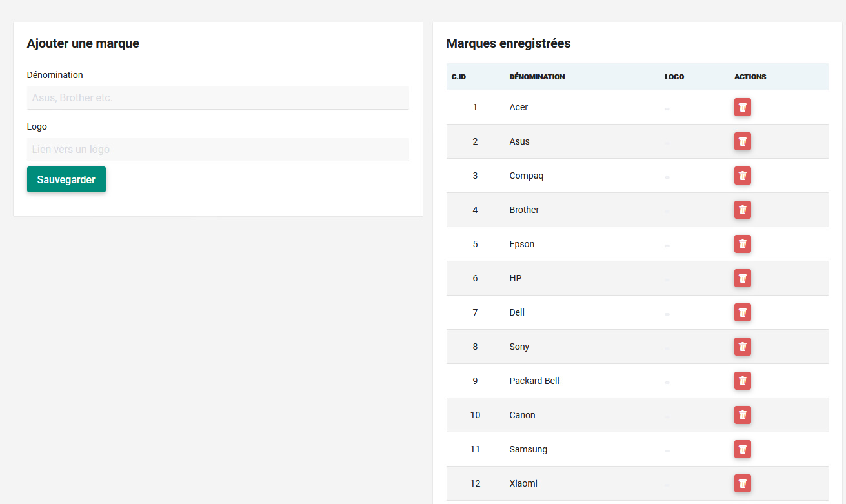This screenshot has width=846, height=504.
Task: Select the Samsung brand name cell
Action: pyautogui.click(x=528, y=449)
